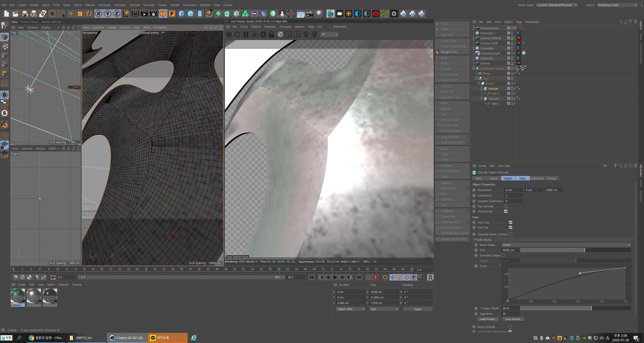This screenshot has height=343, width=644.
Task: Open the Size mode dropdown in coordinates
Action: 384,309
